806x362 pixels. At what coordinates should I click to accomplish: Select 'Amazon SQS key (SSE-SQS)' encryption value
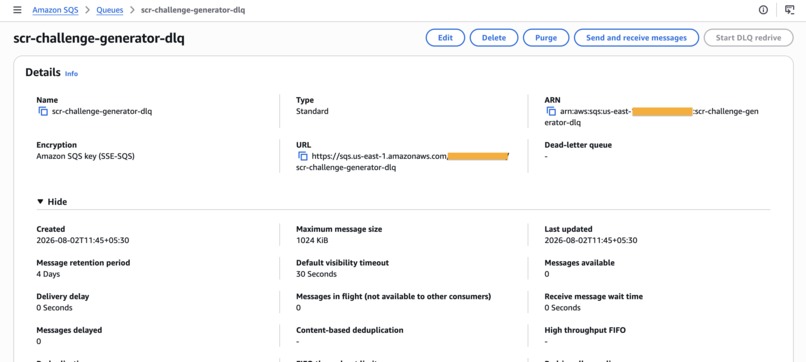click(x=85, y=156)
